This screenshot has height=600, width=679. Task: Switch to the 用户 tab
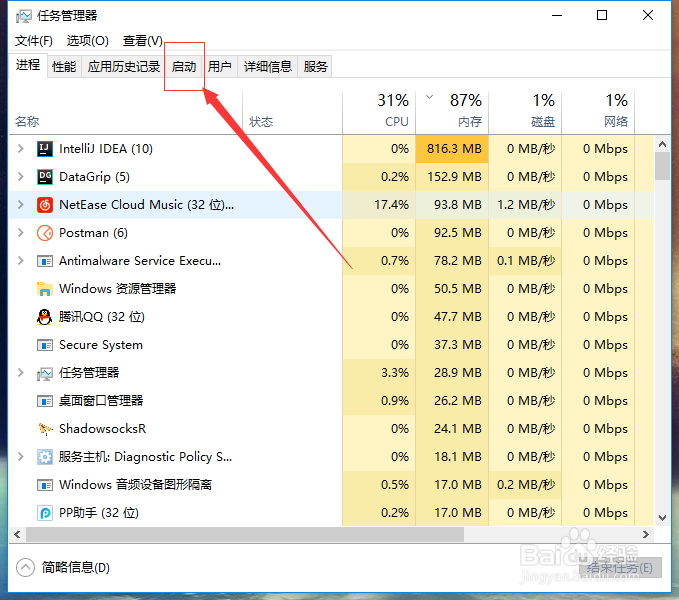pyautogui.click(x=220, y=67)
